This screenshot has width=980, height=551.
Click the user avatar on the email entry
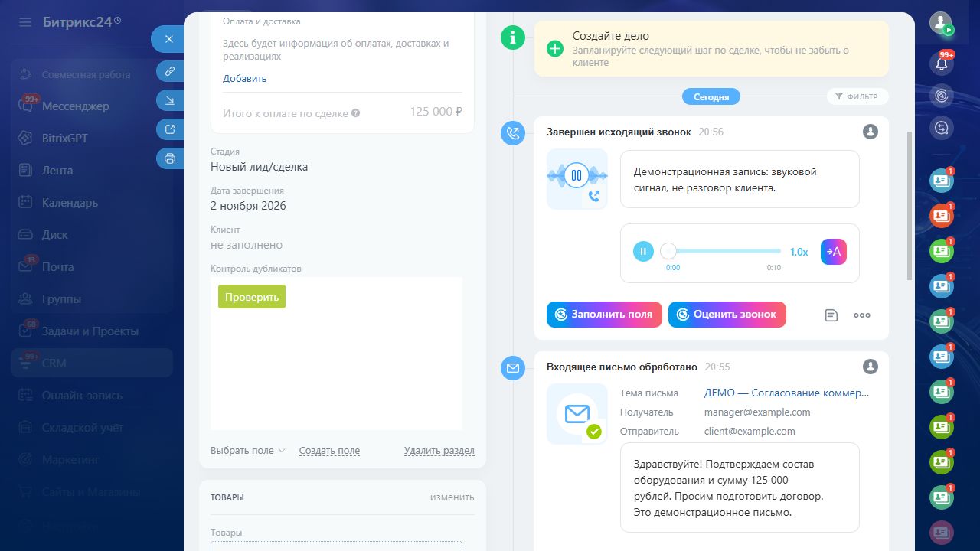pos(871,367)
